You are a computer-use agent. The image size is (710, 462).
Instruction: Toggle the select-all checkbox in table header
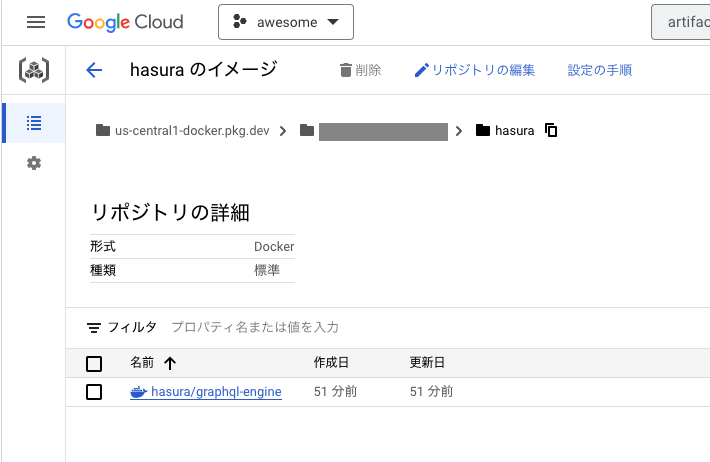[94, 364]
